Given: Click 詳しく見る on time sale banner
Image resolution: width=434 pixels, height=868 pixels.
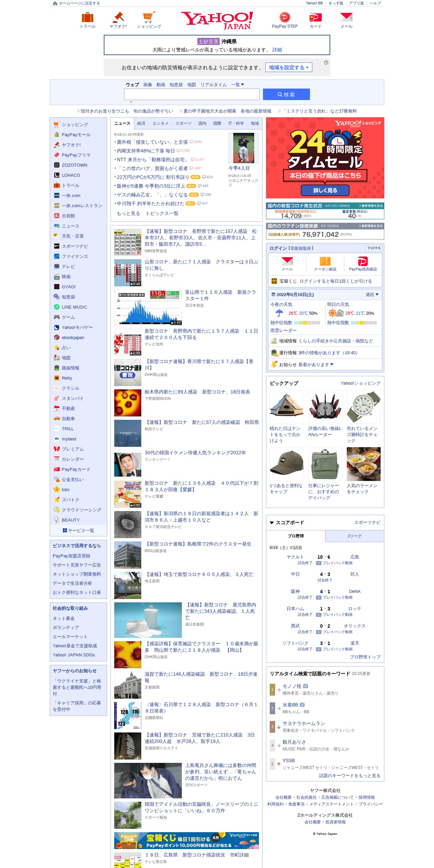Looking at the screenshot, I should click(x=325, y=190).
